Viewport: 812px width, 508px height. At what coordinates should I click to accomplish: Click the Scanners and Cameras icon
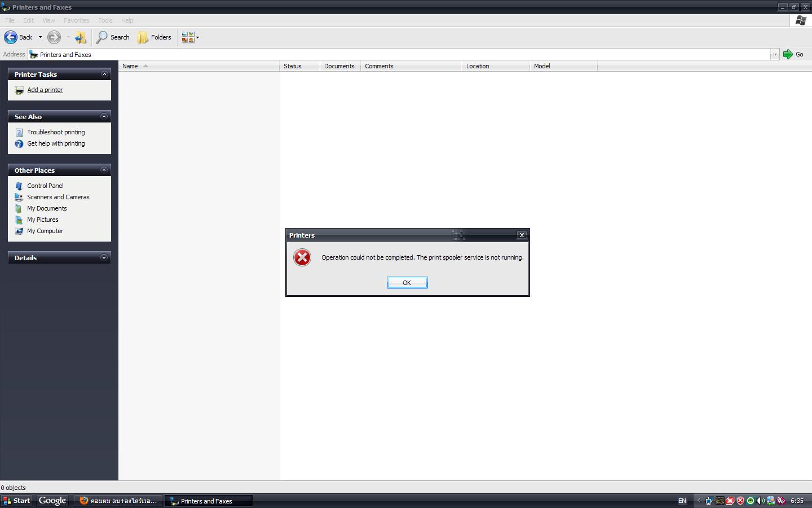pos(19,197)
